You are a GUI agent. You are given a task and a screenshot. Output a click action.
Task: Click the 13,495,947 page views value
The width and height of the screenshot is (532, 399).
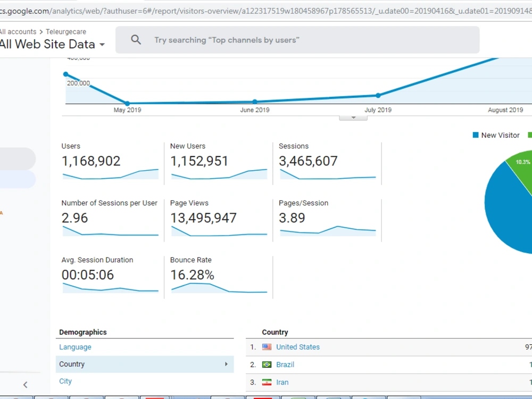tap(203, 218)
